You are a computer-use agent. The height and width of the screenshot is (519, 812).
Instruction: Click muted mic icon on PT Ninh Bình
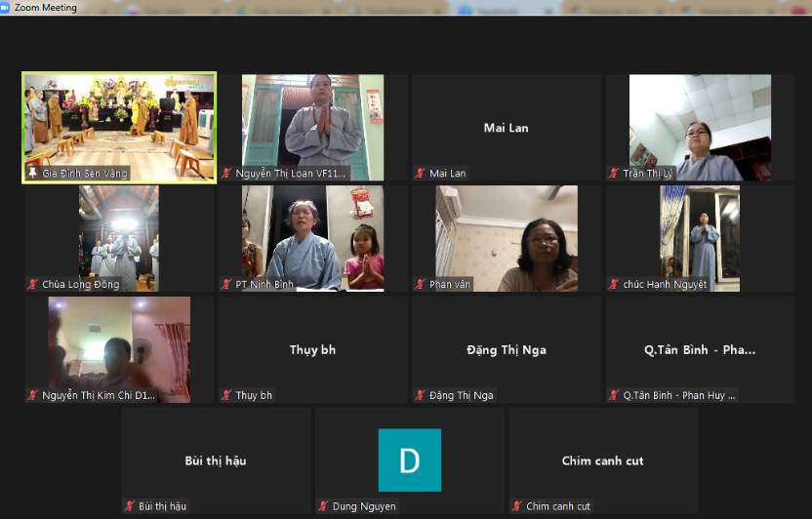point(226,285)
